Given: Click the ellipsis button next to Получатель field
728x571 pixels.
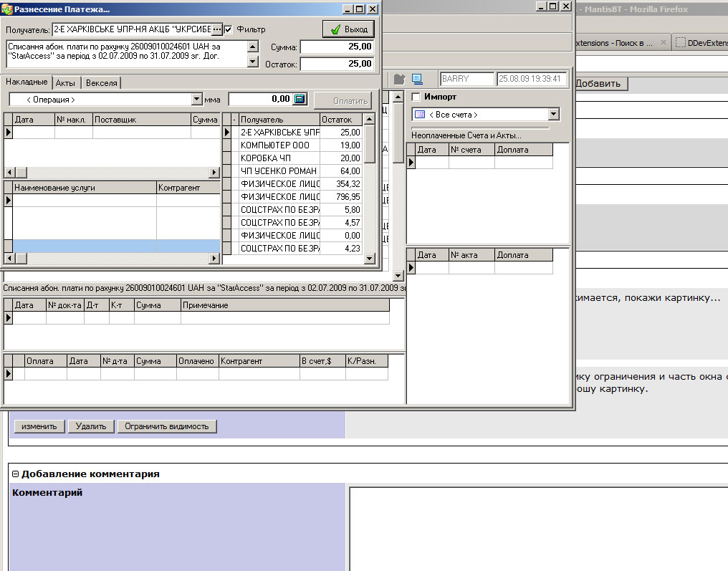Looking at the screenshot, I should 217,29.
